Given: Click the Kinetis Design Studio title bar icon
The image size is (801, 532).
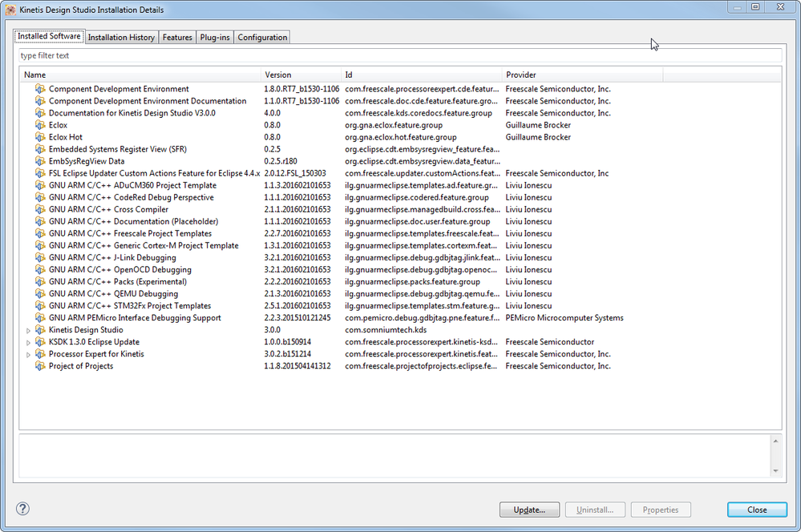Looking at the screenshot, I should point(10,10).
